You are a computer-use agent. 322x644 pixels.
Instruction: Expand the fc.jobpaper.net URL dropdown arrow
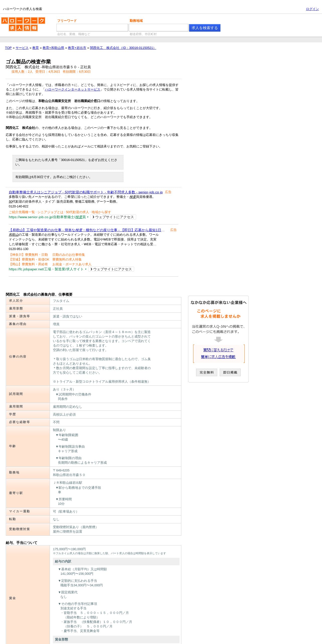click(86, 269)
